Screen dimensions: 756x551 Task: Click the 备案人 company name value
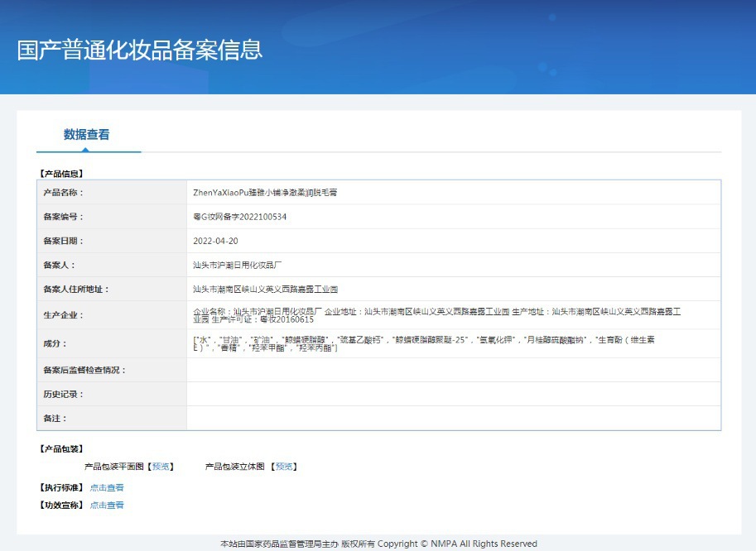click(237, 265)
